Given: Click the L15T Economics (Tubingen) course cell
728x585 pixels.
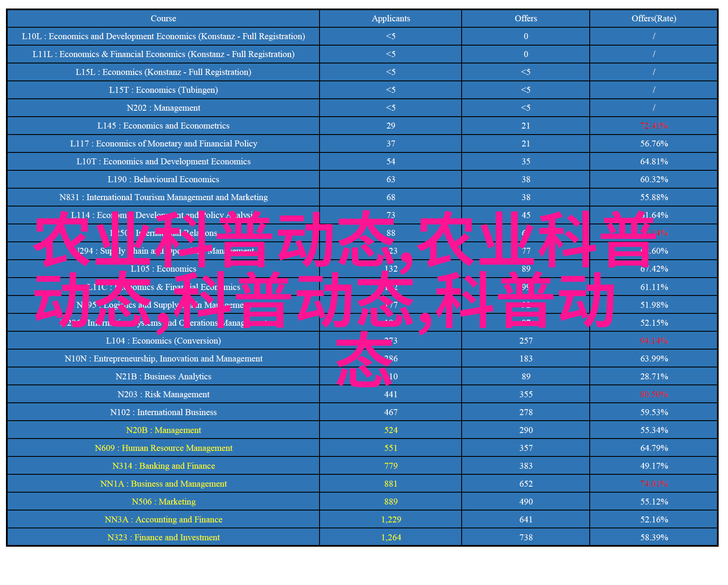Looking at the screenshot, I should 163,90.
